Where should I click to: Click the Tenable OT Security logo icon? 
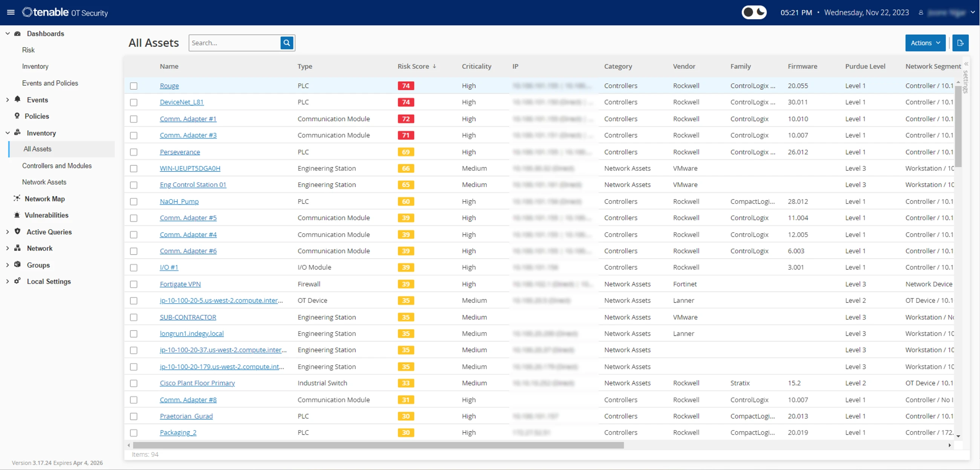pyautogui.click(x=29, y=12)
